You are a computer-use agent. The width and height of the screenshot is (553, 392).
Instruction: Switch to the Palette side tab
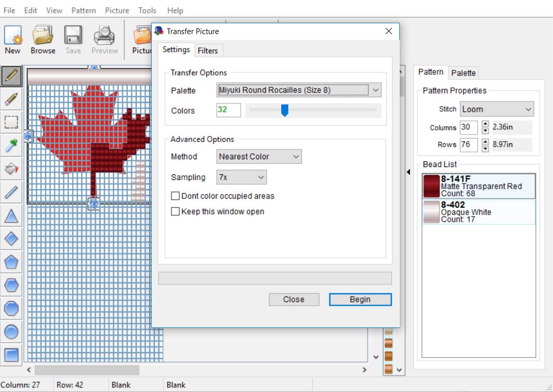(463, 73)
